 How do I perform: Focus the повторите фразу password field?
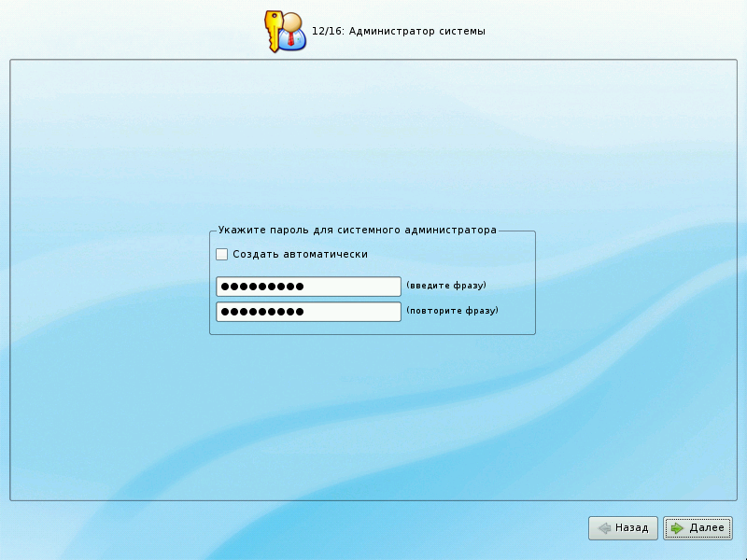308,312
